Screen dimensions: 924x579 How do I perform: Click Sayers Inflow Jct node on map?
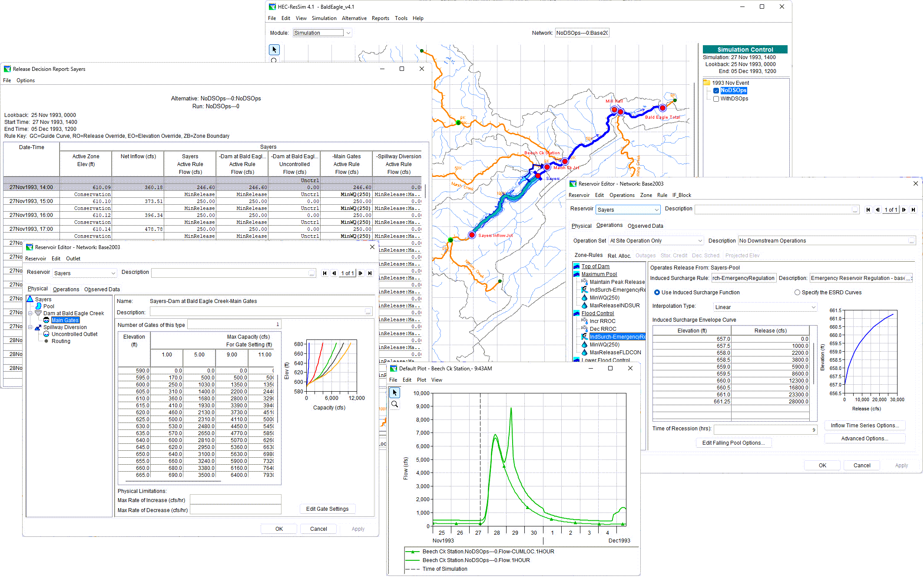point(472,235)
